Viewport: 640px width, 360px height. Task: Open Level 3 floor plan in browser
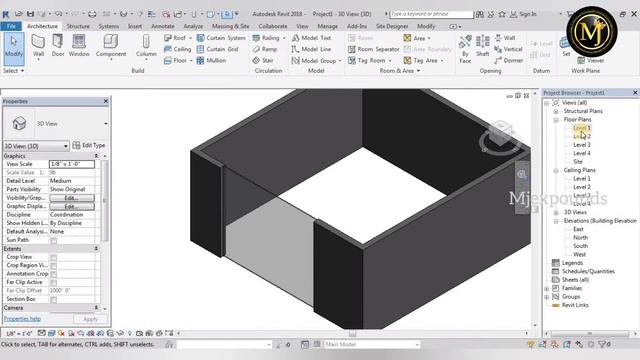tap(582, 145)
